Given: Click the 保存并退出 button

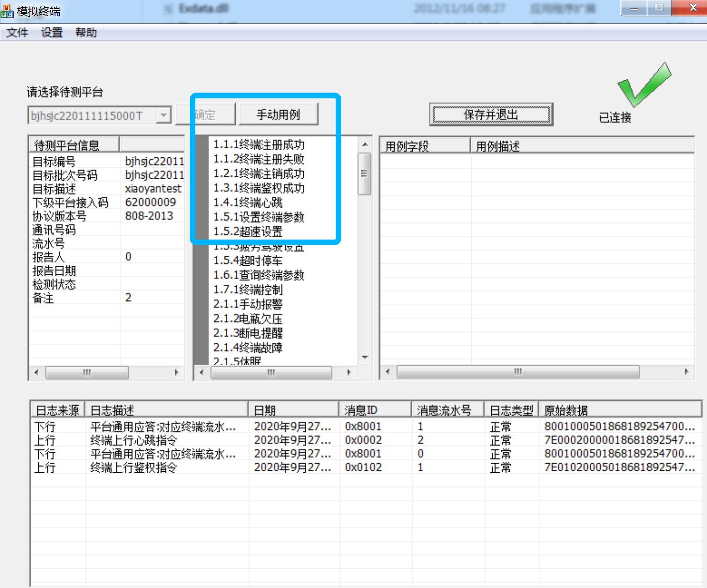Looking at the screenshot, I should tap(491, 115).
